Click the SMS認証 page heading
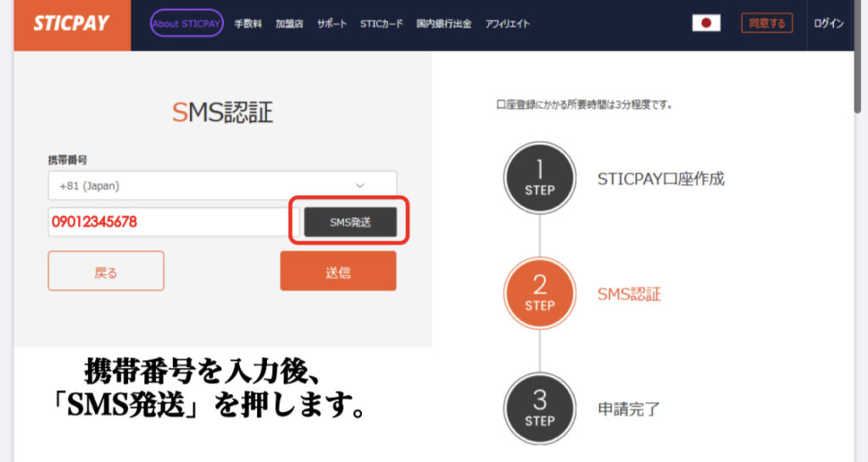 223,112
